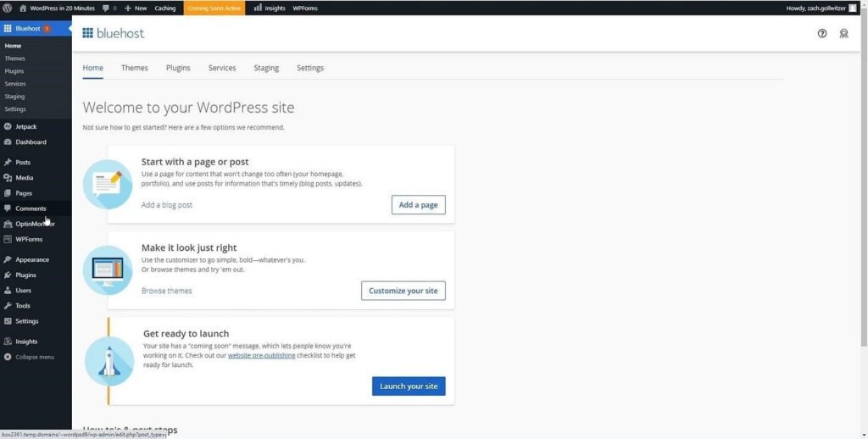Click the user avatar next to Howdy
868x439 pixels.
pyautogui.click(x=853, y=8)
